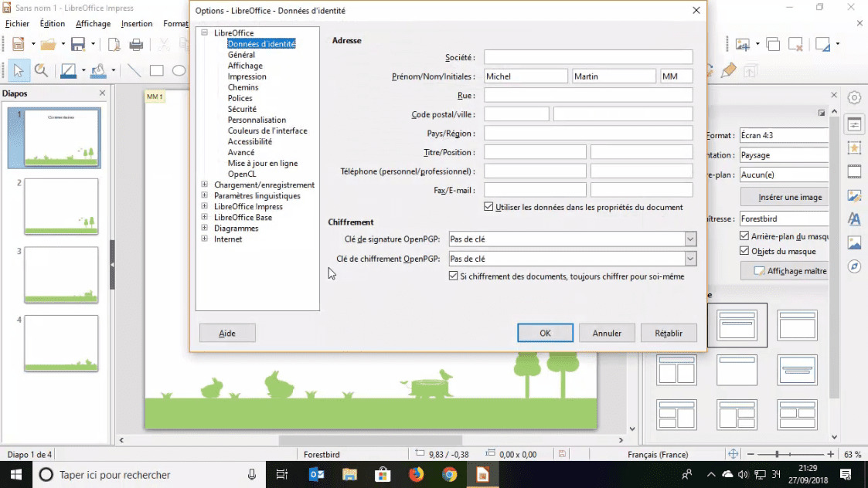Select 'Couleurs de l'interface' in tree
This screenshot has width=868, height=488.
click(267, 130)
